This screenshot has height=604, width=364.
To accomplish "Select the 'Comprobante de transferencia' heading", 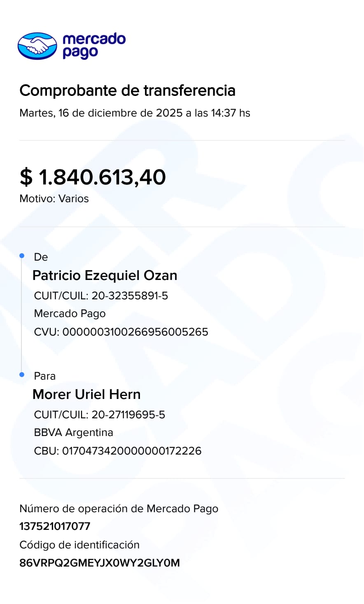I will (x=127, y=91).
